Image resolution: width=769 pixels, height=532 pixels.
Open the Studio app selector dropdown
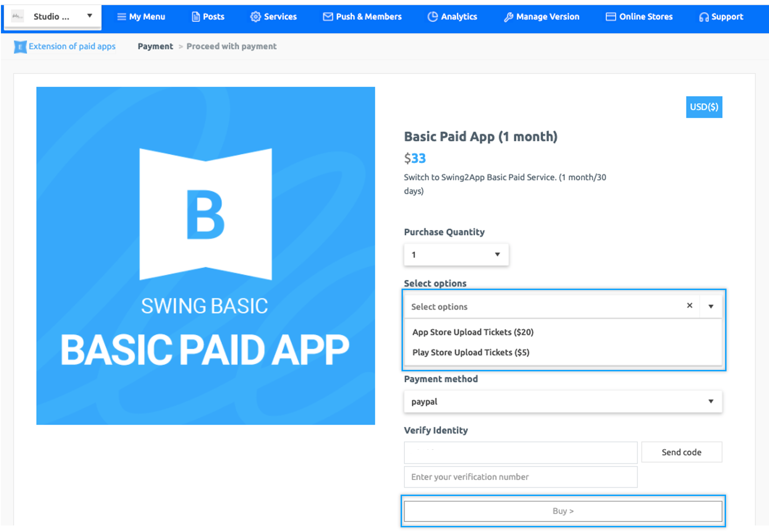click(53, 17)
